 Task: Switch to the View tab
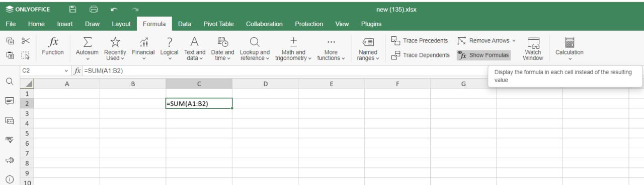pos(342,24)
